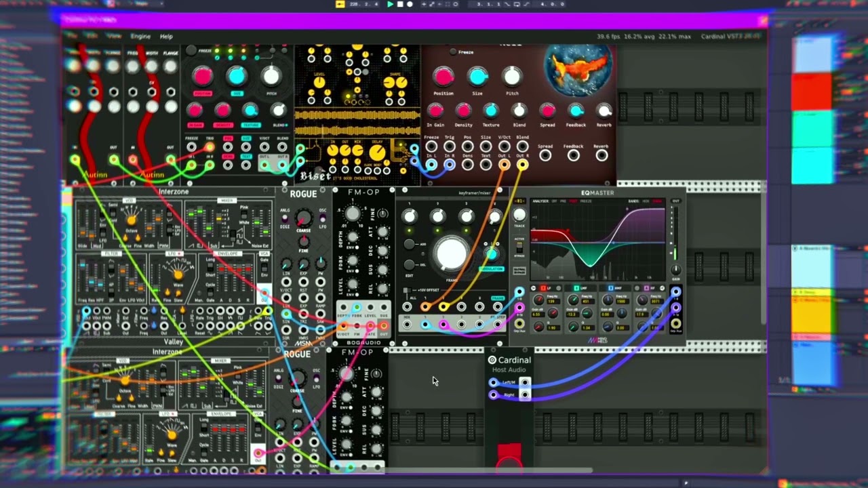Click Fine knob on upper Rogue module
This screenshot has height=488, width=868.
pos(304,242)
